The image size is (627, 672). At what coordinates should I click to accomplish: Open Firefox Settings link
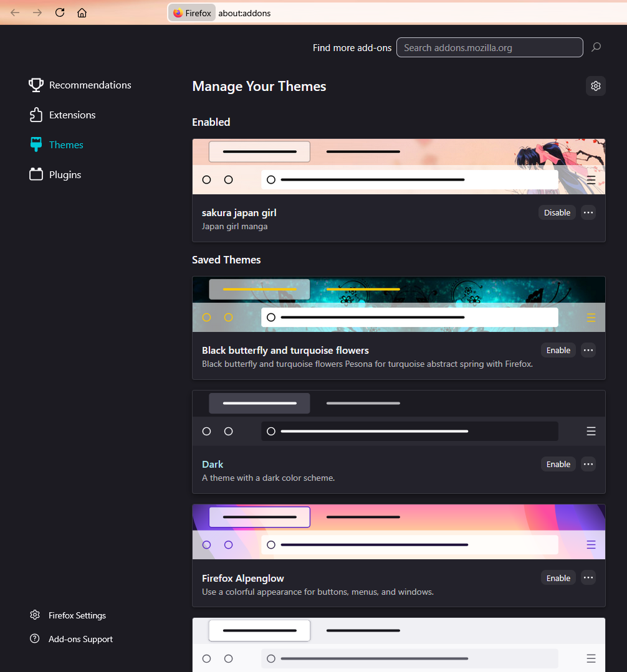tap(77, 615)
